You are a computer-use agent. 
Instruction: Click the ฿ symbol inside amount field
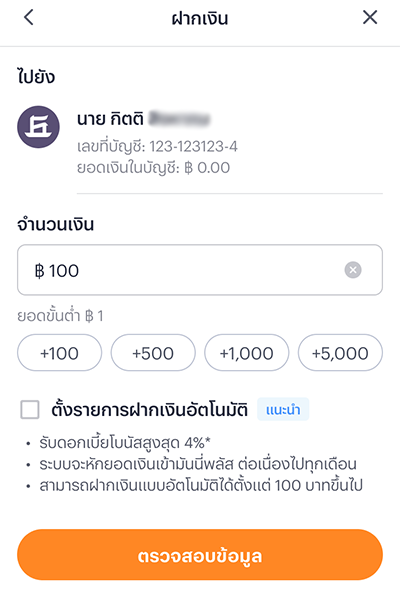39,271
